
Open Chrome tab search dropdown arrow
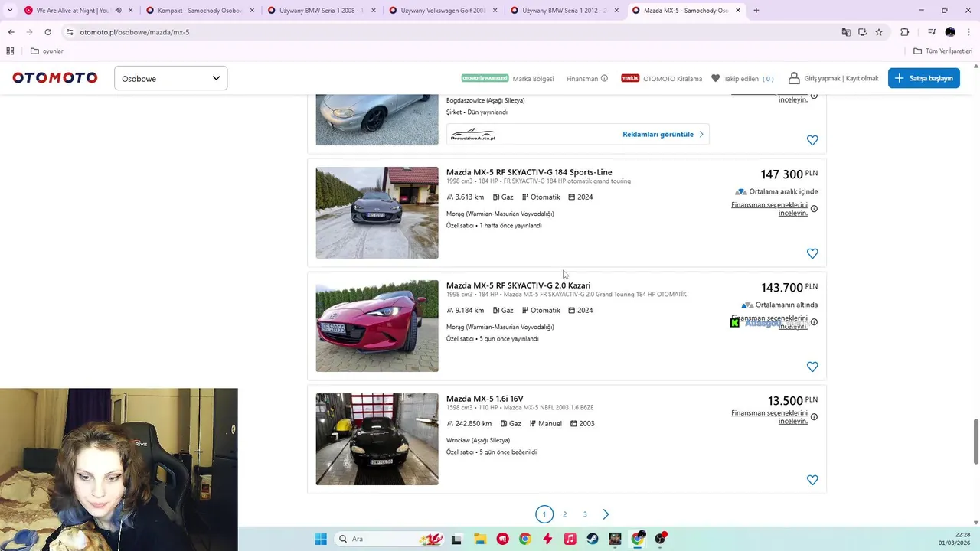[10, 11]
